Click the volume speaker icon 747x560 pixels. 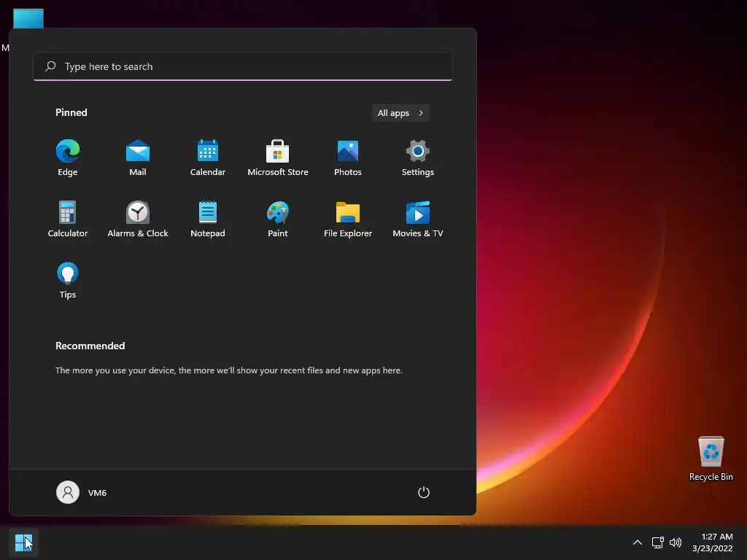[676, 542]
